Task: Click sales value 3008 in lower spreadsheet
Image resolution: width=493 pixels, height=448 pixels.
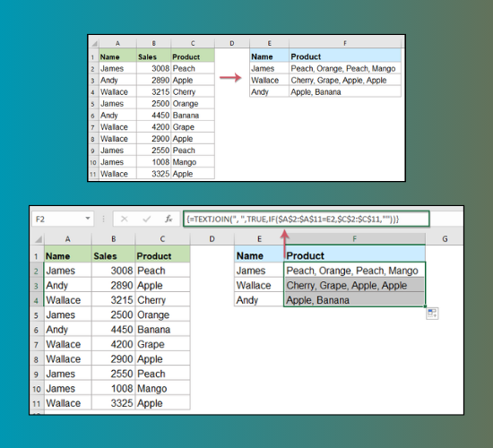Action: [x=114, y=271]
